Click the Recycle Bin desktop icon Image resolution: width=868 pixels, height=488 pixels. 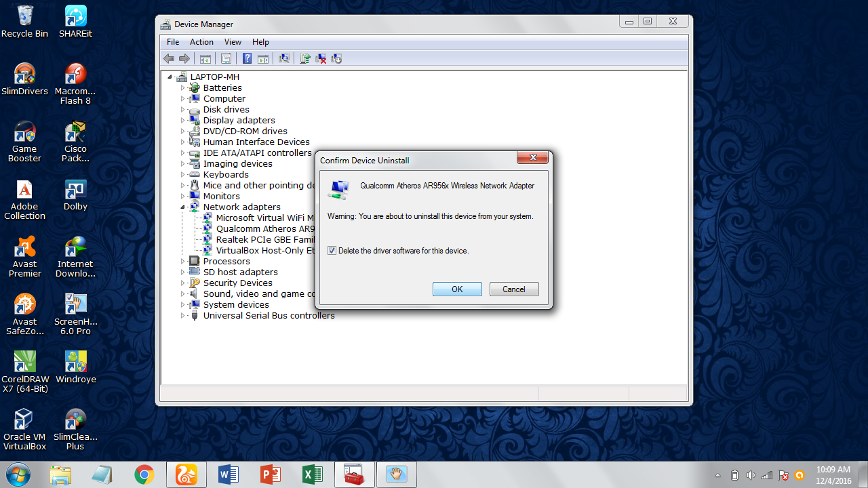click(25, 22)
